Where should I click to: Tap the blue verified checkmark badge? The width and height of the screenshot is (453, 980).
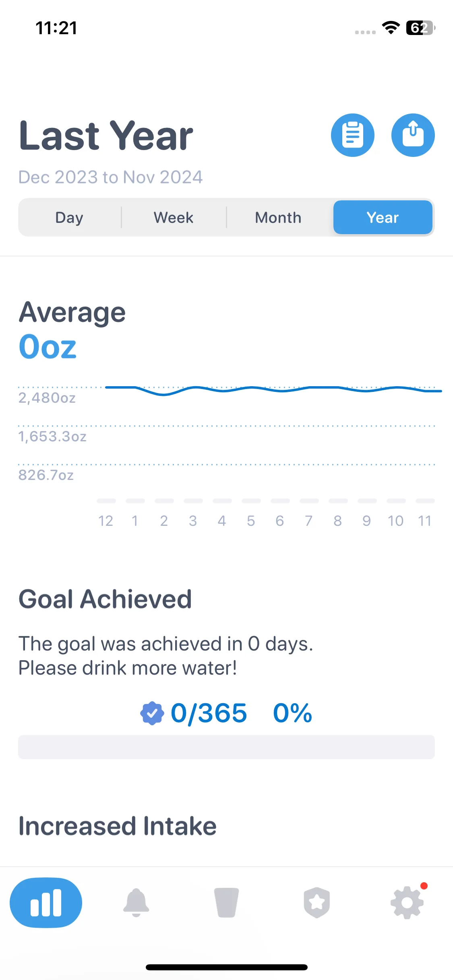coord(152,713)
